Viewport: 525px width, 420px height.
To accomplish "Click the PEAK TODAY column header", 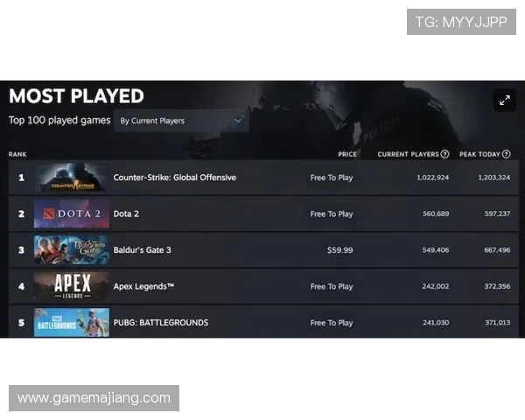I will 479,154.
